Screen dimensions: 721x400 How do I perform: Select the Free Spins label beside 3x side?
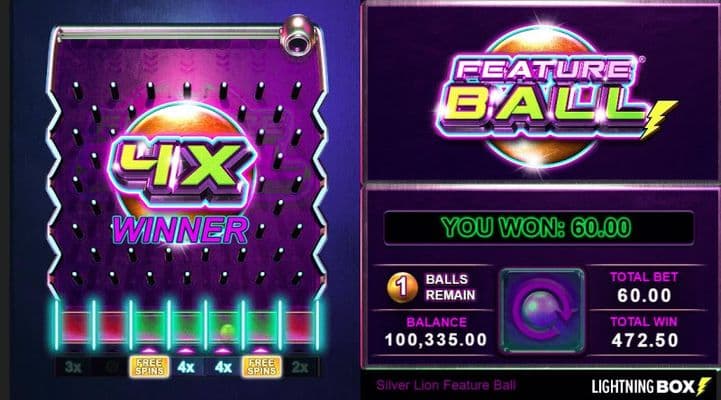pyautogui.click(x=149, y=367)
